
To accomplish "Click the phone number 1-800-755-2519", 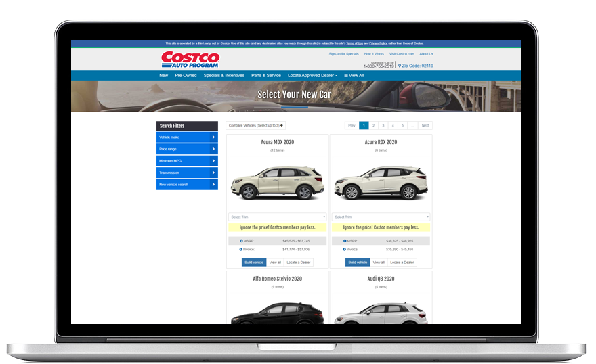I will coord(379,66).
